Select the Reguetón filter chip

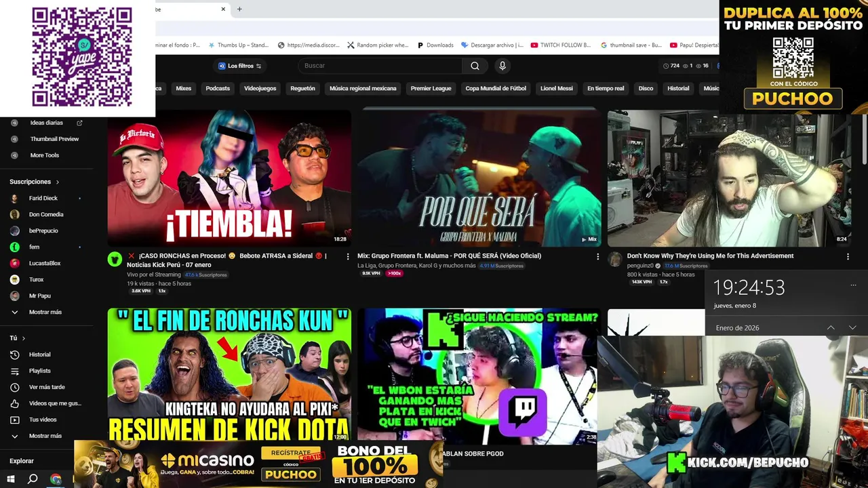(303, 89)
